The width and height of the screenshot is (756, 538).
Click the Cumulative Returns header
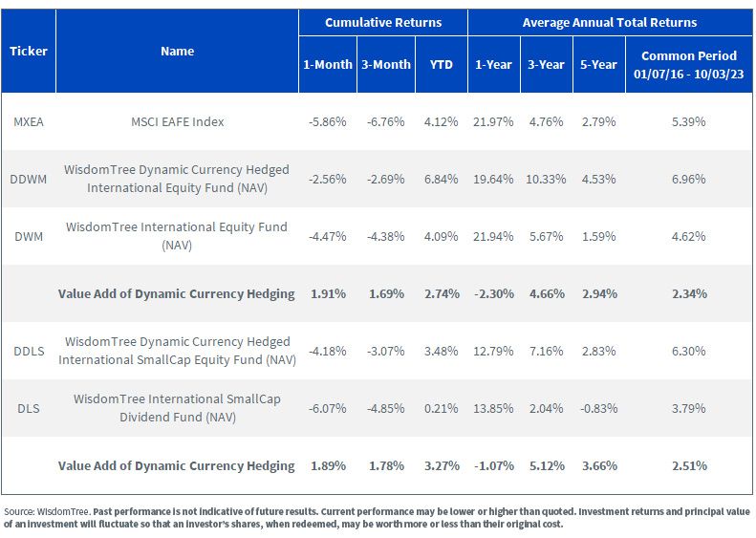click(383, 23)
